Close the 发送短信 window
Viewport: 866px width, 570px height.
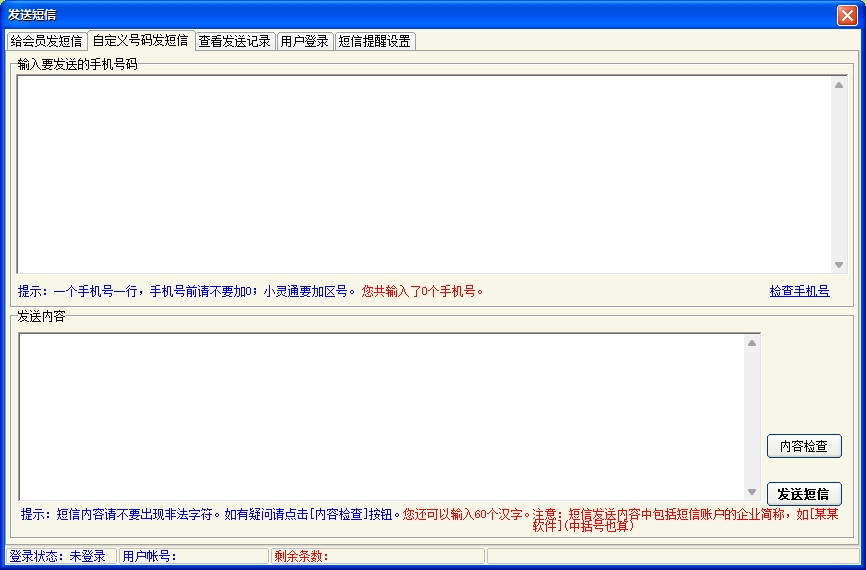tap(846, 15)
